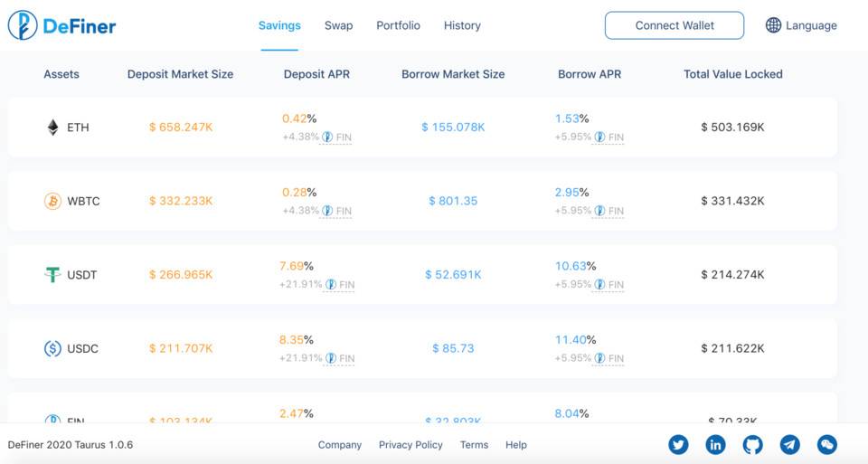
Task: Click USDC borrow APR 11.40%
Action: tap(576, 339)
